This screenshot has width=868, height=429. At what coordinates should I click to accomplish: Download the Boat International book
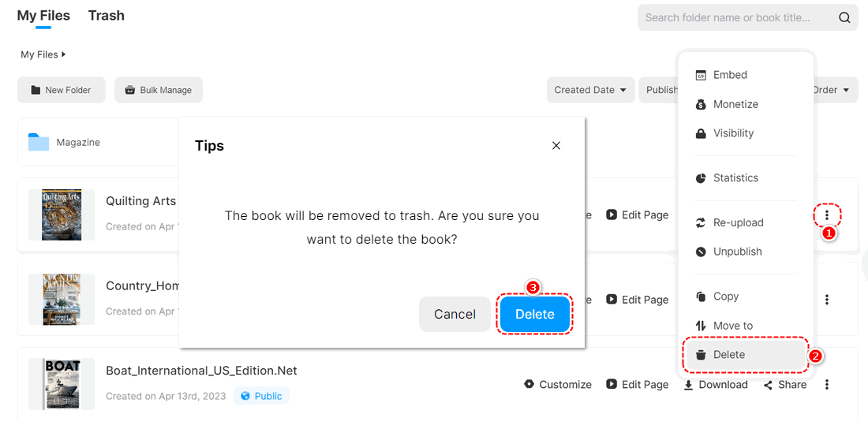[x=715, y=385]
